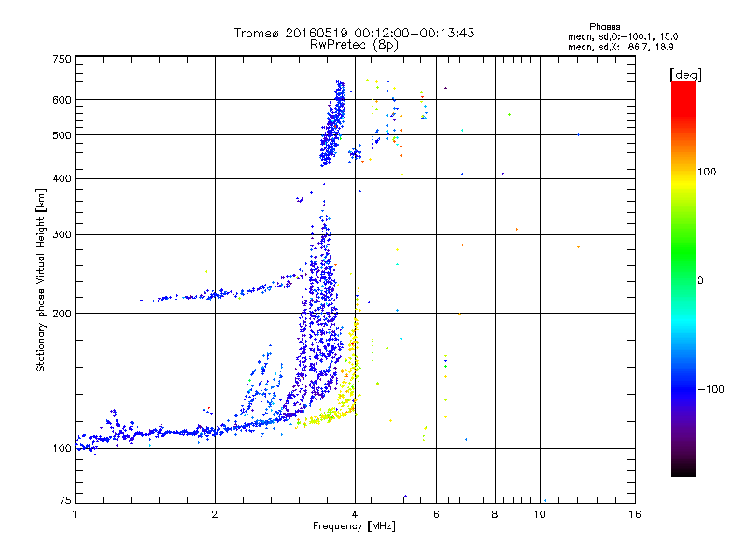Select the 'mean, sd,O:-100.1, 15.0' text line
747x560 pixels.
click(623, 36)
